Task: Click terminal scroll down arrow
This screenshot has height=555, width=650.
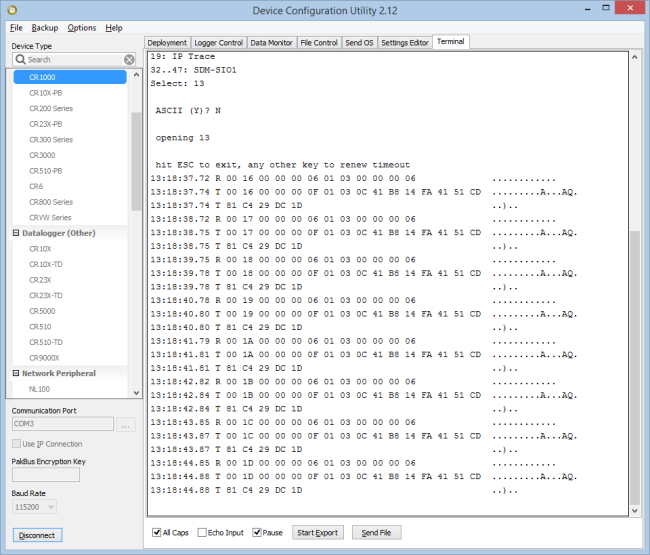Action: [635, 511]
